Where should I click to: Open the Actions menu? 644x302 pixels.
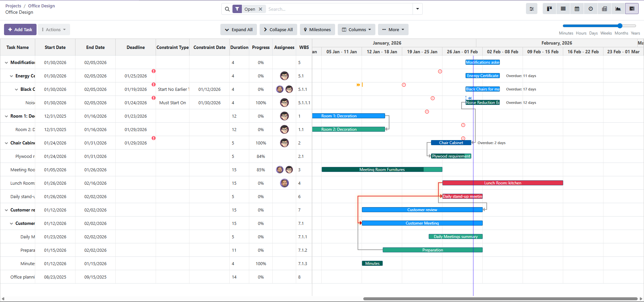tap(54, 29)
